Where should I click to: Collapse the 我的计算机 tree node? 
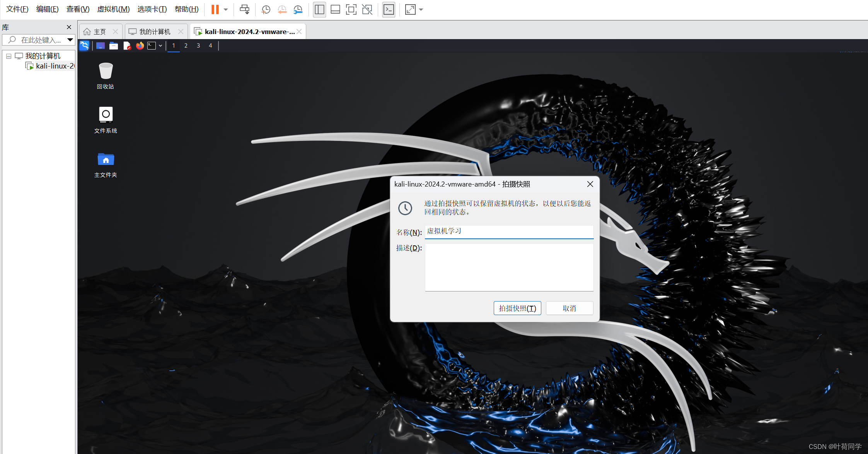[9, 56]
